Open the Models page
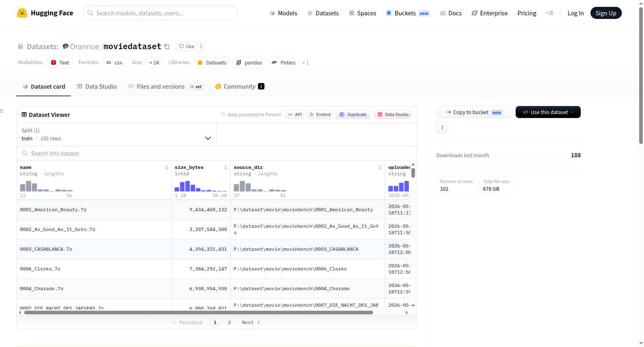Screen dimensions: 644x347 coord(283,13)
